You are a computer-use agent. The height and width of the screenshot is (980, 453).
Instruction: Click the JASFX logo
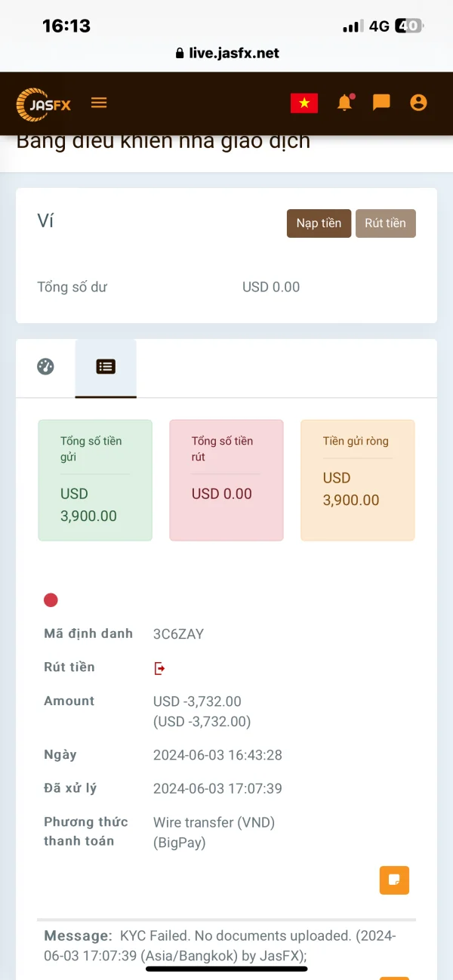click(44, 104)
